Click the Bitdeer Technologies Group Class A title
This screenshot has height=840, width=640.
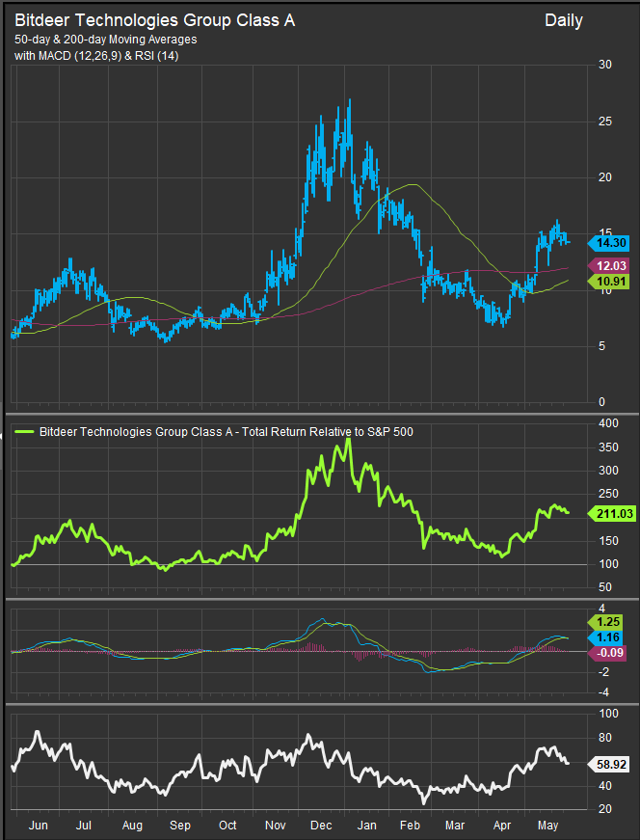(x=155, y=21)
